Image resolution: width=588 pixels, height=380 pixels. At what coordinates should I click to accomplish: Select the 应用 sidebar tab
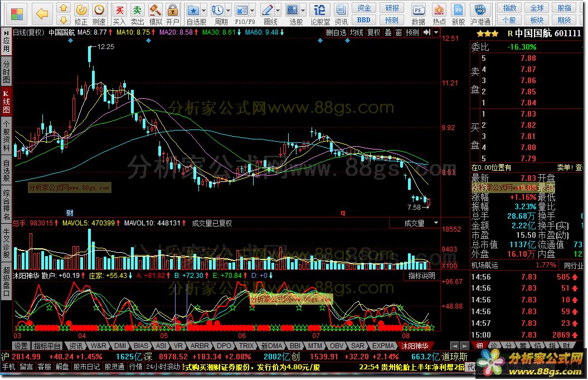(x=6, y=42)
